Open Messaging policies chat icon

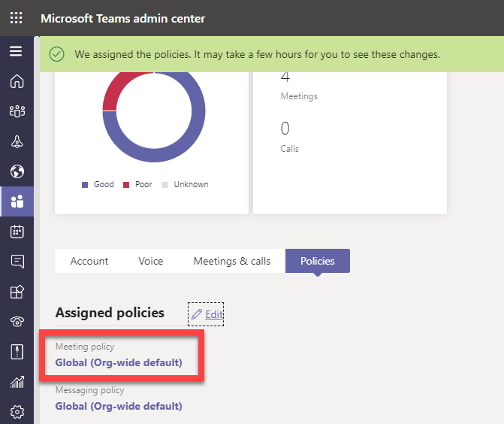pos(17,262)
